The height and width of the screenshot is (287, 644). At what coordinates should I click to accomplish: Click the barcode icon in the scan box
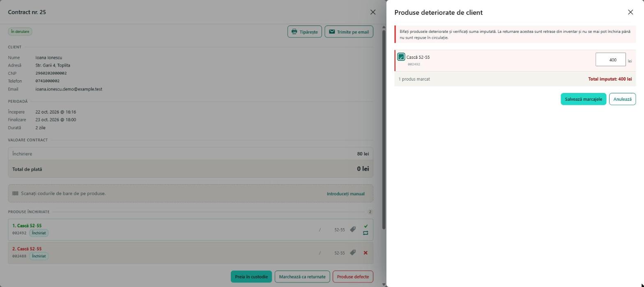point(15,193)
